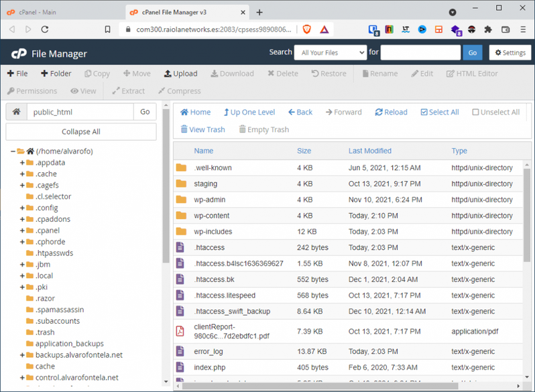
Task: Click Go next to public_html path
Action: coord(145,111)
